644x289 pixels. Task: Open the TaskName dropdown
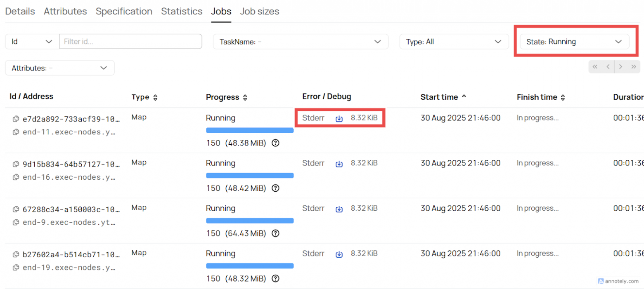(x=301, y=41)
